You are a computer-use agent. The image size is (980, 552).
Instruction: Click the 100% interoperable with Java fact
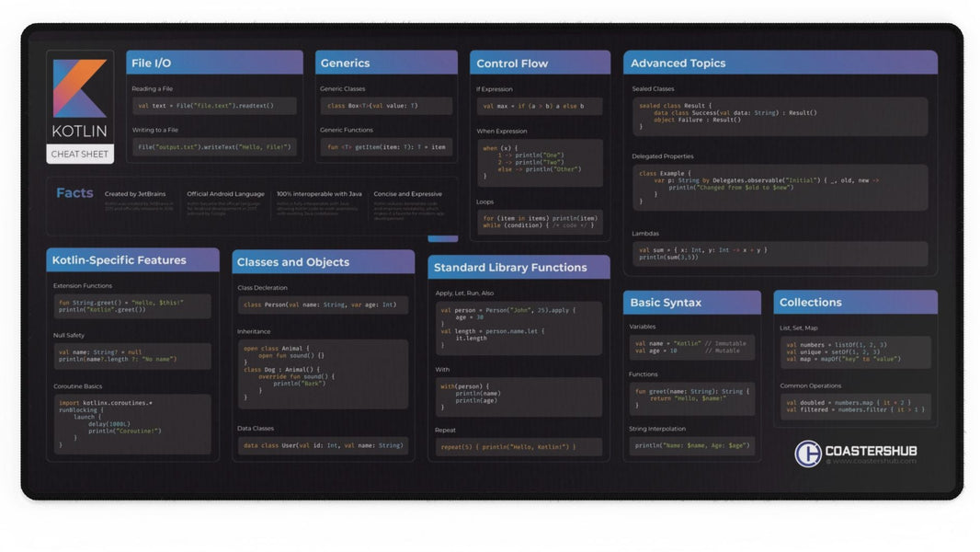[318, 194]
